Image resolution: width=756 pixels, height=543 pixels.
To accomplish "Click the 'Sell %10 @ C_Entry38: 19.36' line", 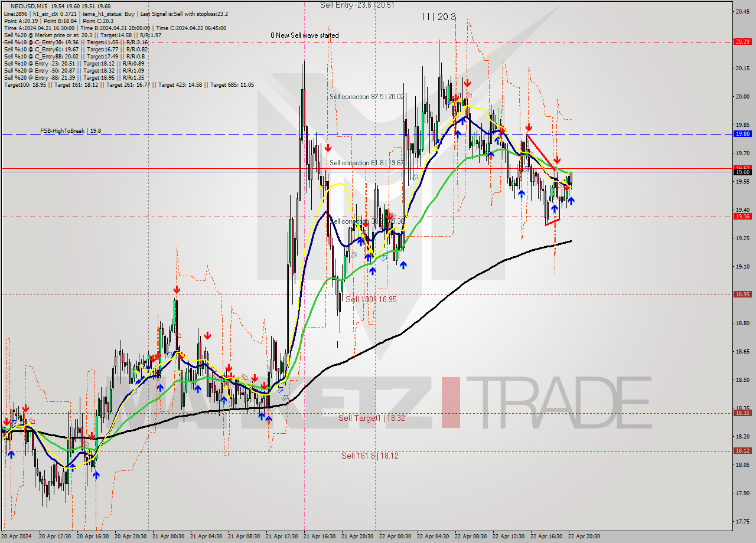I will pos(76,42).
